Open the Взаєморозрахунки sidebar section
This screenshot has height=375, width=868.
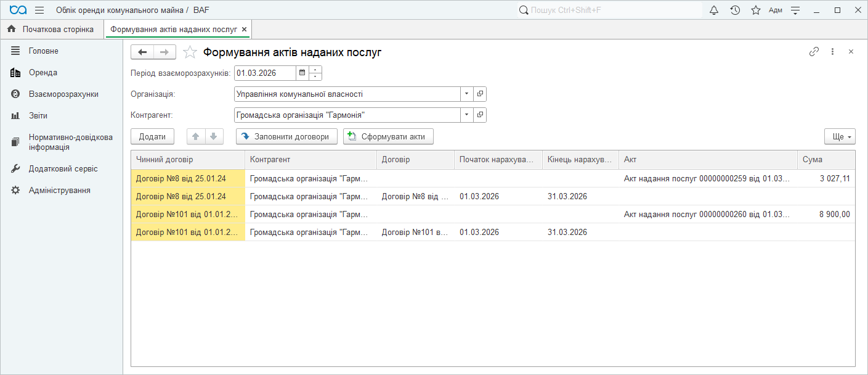[x=63, y=94]
